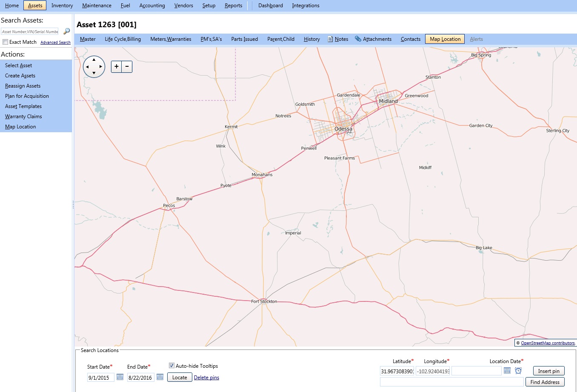Screen dimensions: 577x392
Task: Pan the map up arrow
Action: (94, 60)
